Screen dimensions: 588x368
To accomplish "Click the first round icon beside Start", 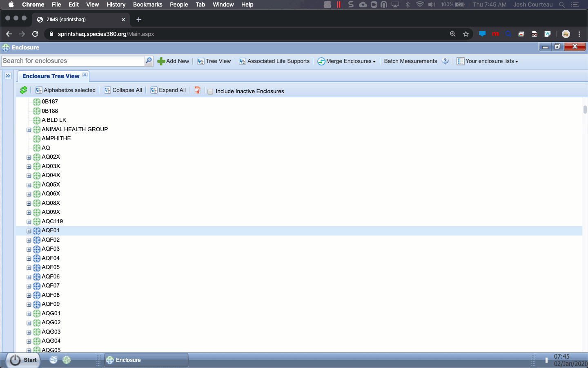I will click(x=53, y=360).
